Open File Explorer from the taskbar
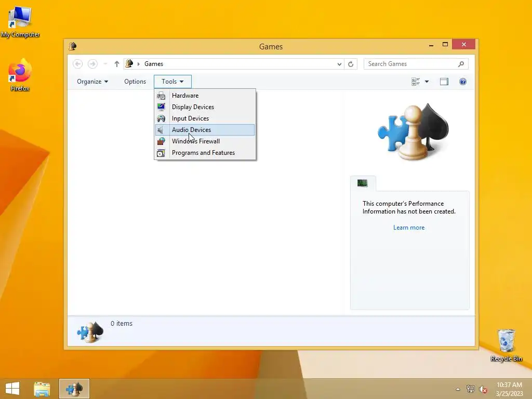Viewport: 532px width, 399px height. [42, 389]
